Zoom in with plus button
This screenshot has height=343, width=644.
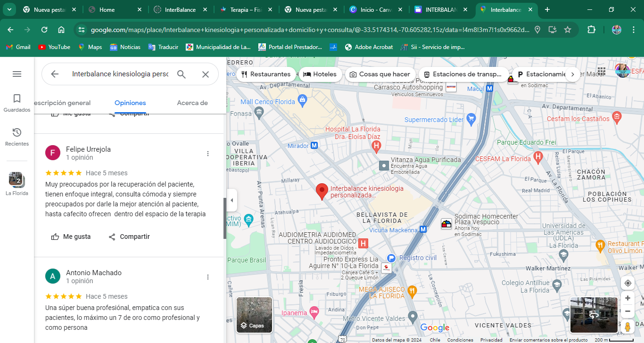(x=627, y=298)
